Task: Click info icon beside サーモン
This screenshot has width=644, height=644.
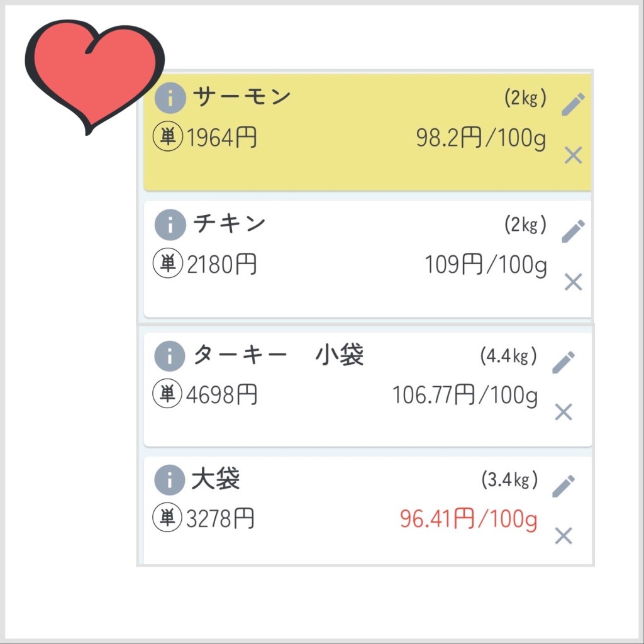Action: point(170,98)
